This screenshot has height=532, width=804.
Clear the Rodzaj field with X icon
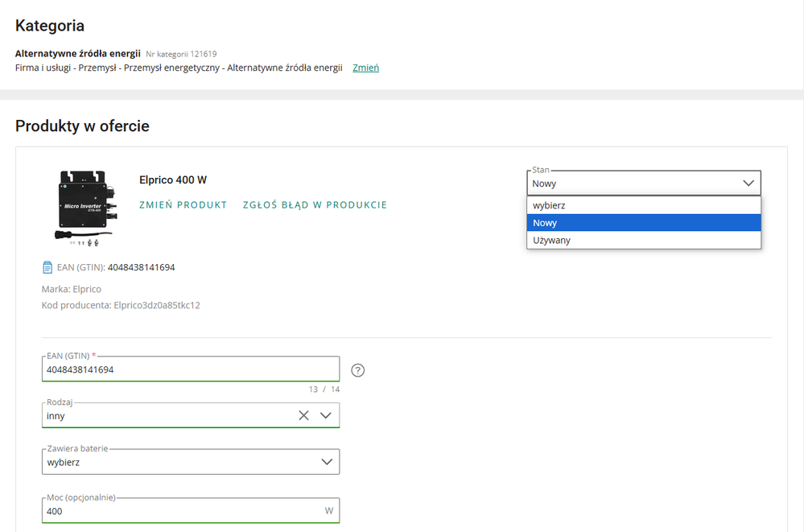[x=303, y=415]
